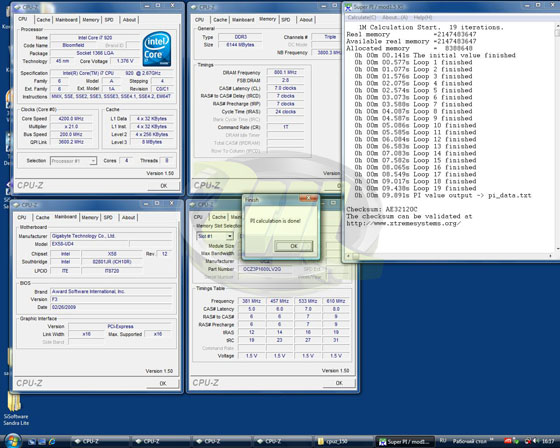Viewport: 560px width, 448px height.
Task: Click the volume speaker tray icon
Action: tap(536, 442)
